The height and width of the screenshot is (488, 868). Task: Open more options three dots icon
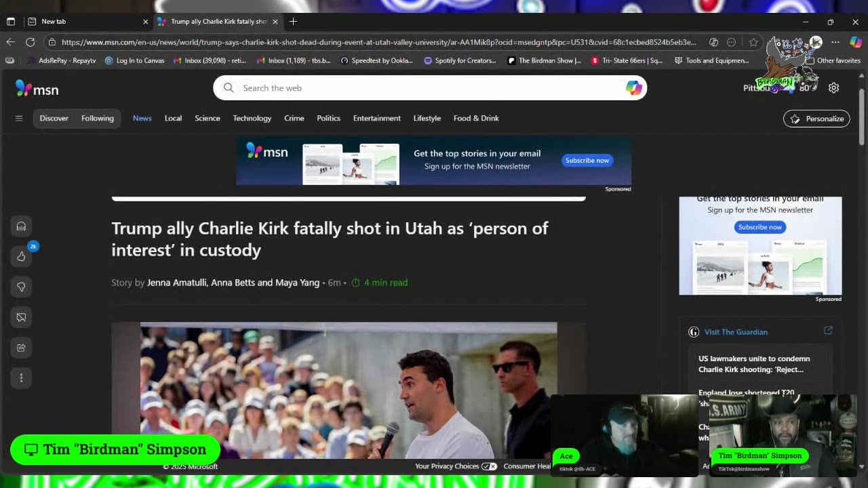click(x=21, y=378)
